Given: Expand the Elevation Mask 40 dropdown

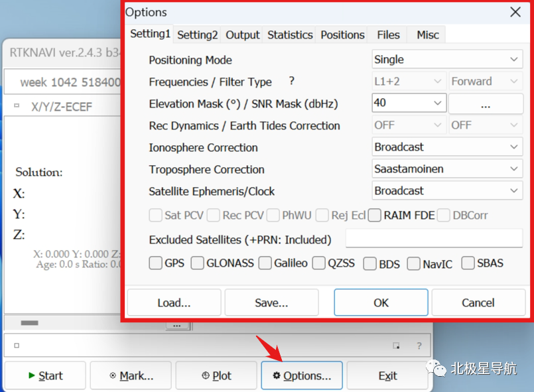Looking at the screenshot, I should coord(409,103).
